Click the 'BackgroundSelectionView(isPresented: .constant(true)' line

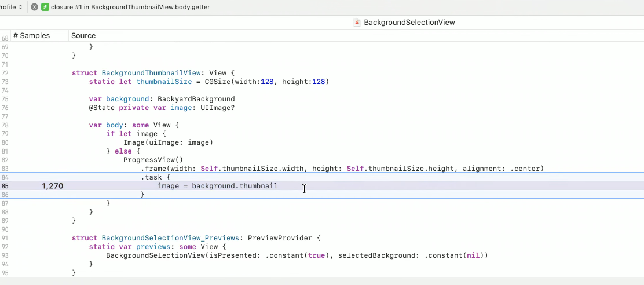point(297,255)
